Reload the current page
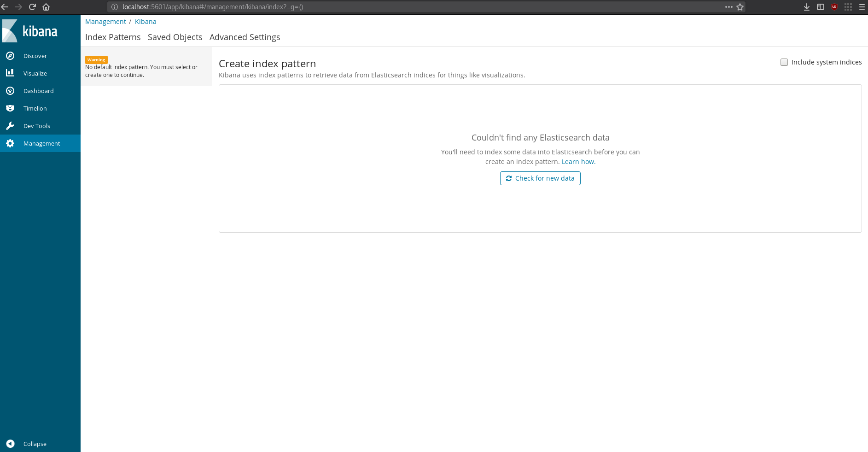 [x=32, y=7]
